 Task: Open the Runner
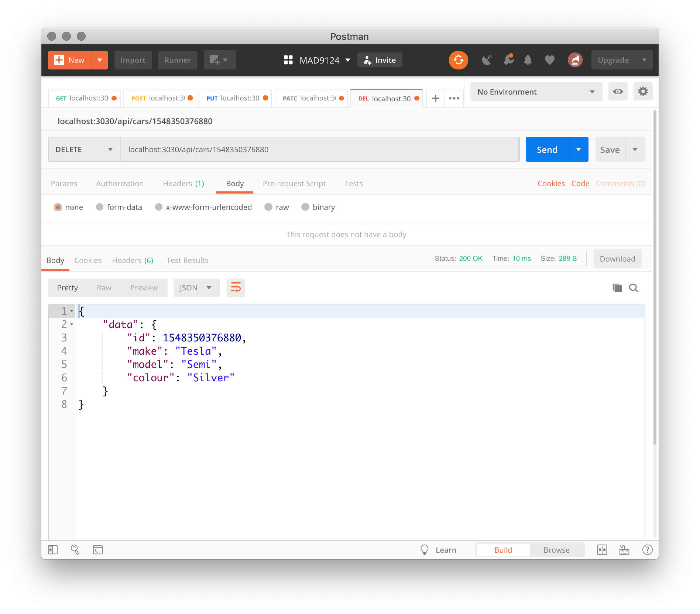pyautogui.click(x=178, y=60)
